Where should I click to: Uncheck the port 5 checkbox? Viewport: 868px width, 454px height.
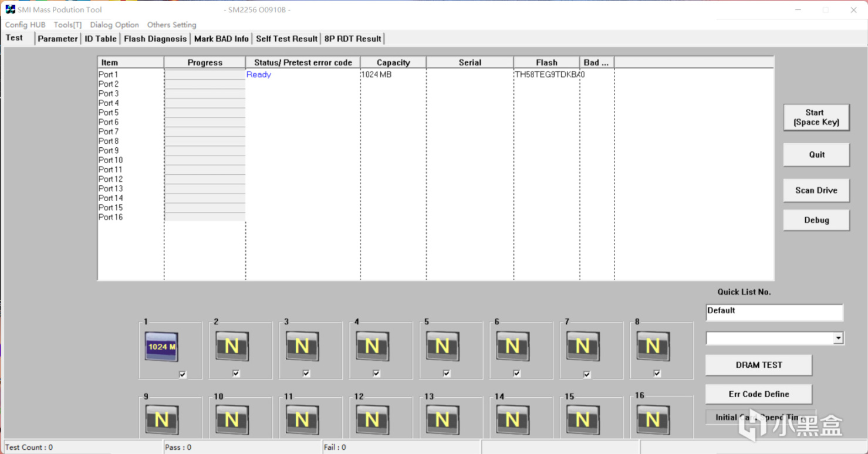click(x=447, y=373)
